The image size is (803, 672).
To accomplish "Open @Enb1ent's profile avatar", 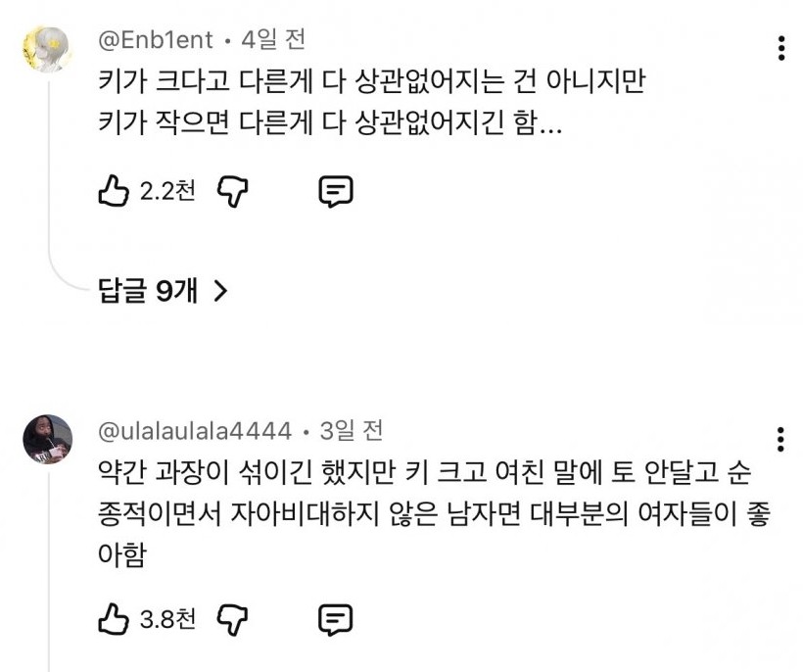I will pyautogui.click(x=47, y=50).
